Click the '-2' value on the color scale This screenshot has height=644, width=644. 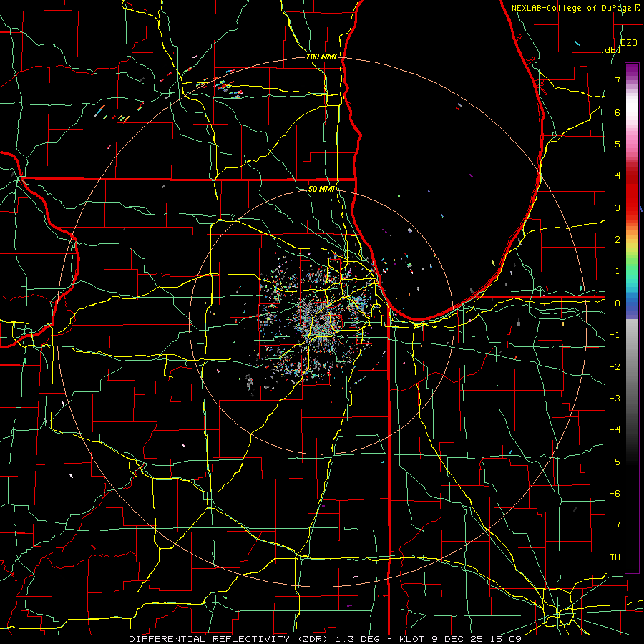[615, 367]
